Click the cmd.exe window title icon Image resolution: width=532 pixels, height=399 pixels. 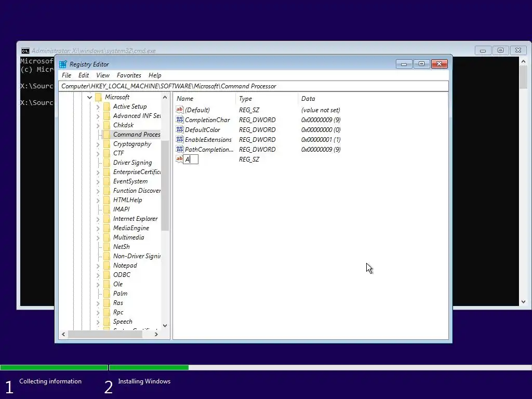pyautogui.click(x=25, y=51)
